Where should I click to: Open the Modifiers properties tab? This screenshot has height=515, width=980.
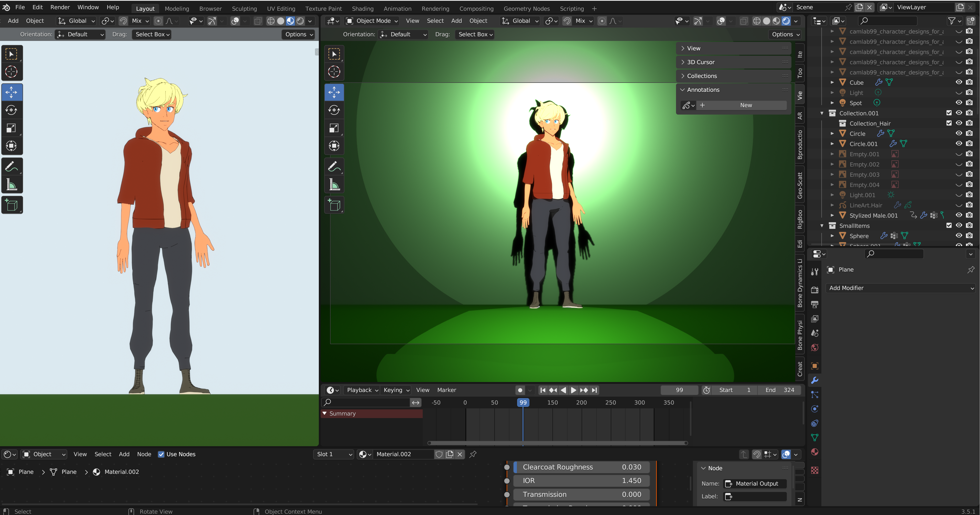point(814,380)
